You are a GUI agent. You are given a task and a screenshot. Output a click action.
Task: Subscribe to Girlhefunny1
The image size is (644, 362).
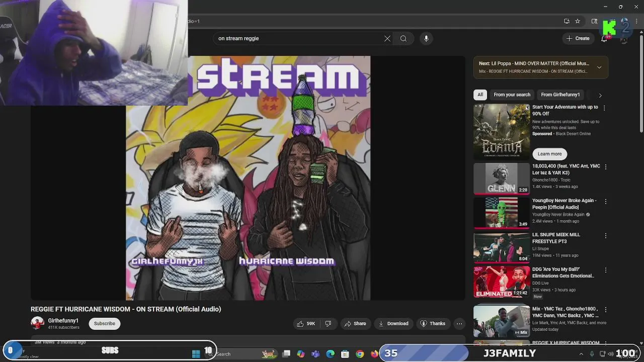click(x=105, y=324)
